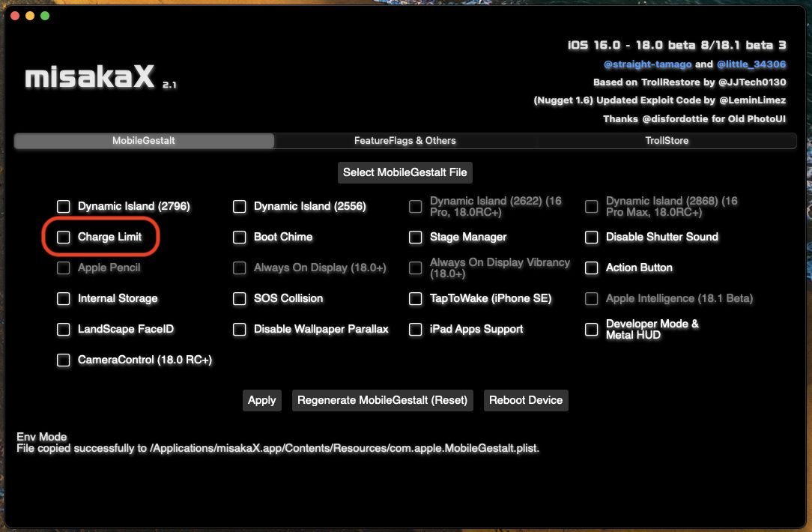
Task: Check the Stage Manager box
Action: [x=415, y=237]
